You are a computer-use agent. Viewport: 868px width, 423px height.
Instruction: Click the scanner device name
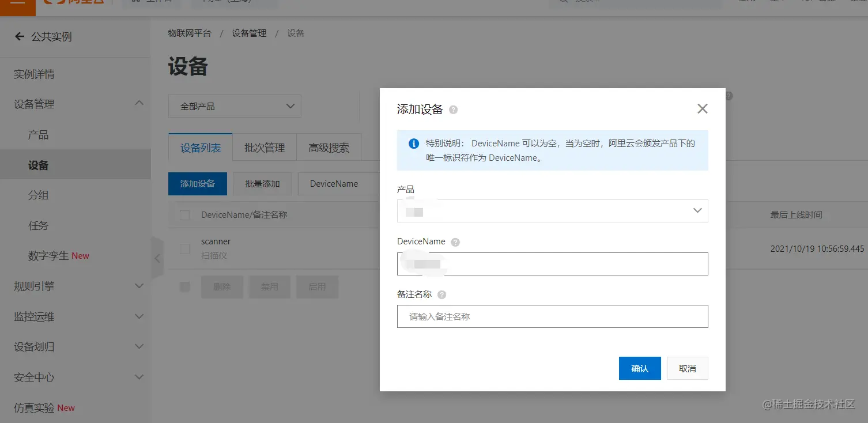point(216,241)
